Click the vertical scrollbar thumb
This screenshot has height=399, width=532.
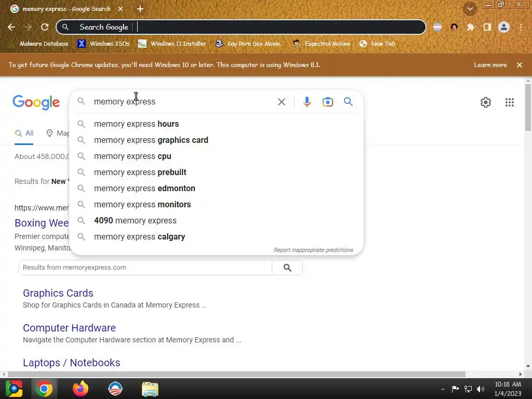click(528, 107)
